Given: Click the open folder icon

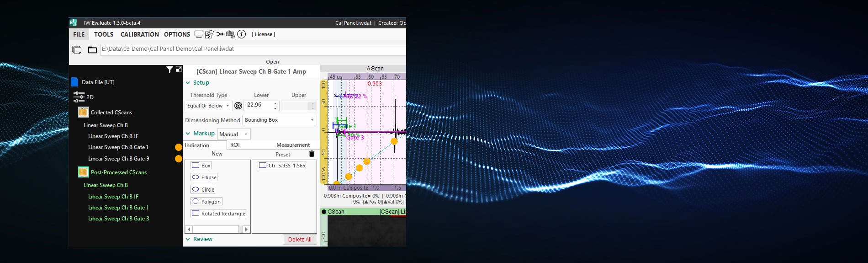Looking at the screenshot, I should pyautogui.click(x=92, y=50).
